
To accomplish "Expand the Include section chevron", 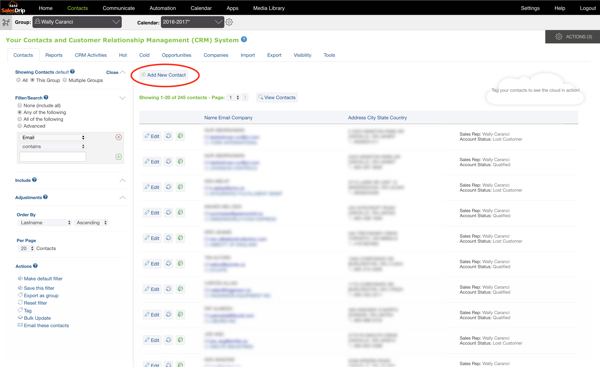I will [x=122, y=180].
